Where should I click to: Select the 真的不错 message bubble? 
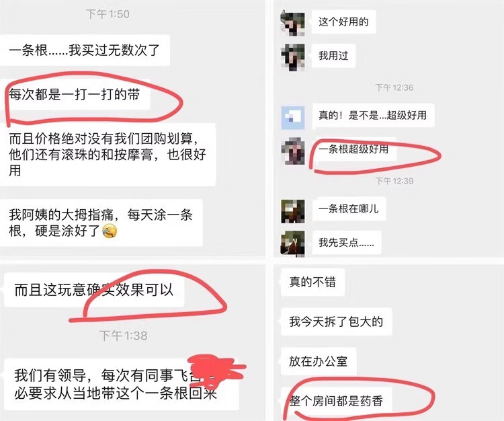(x=312, y=282)
